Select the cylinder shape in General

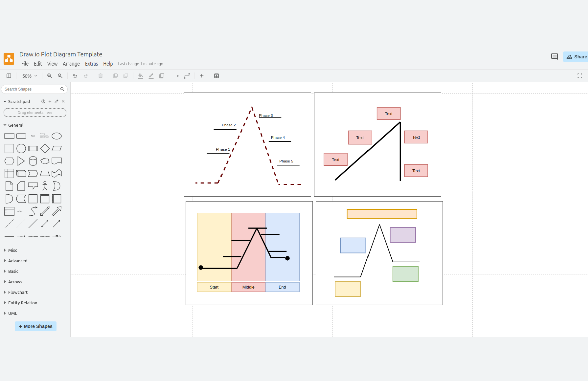33,161
